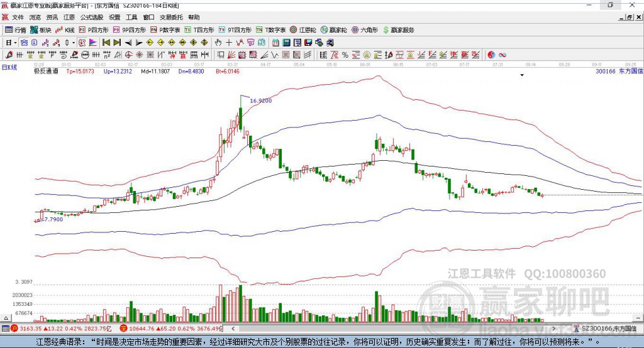This screenshot has height=348, width=644.
Task: Expand the small black triangle above chart
Action: point(522,75)
